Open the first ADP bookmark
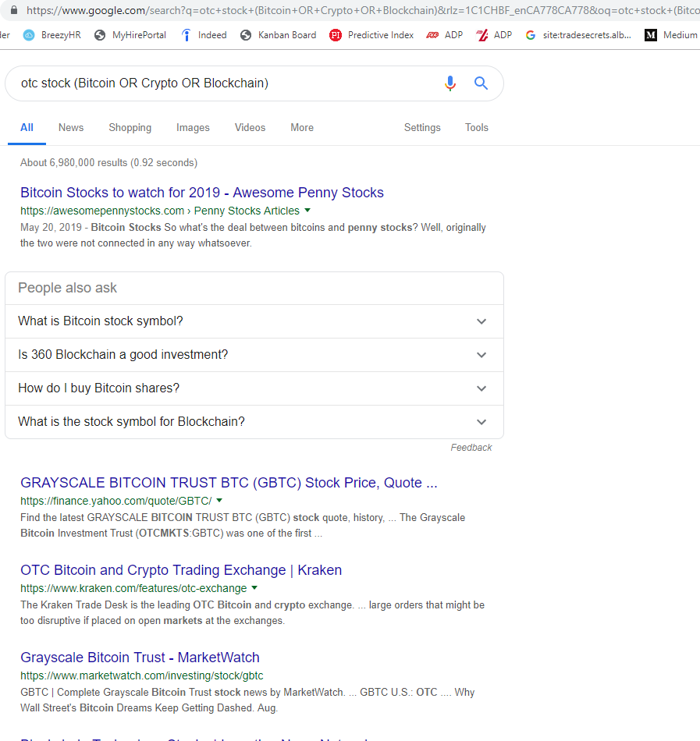 444,35
